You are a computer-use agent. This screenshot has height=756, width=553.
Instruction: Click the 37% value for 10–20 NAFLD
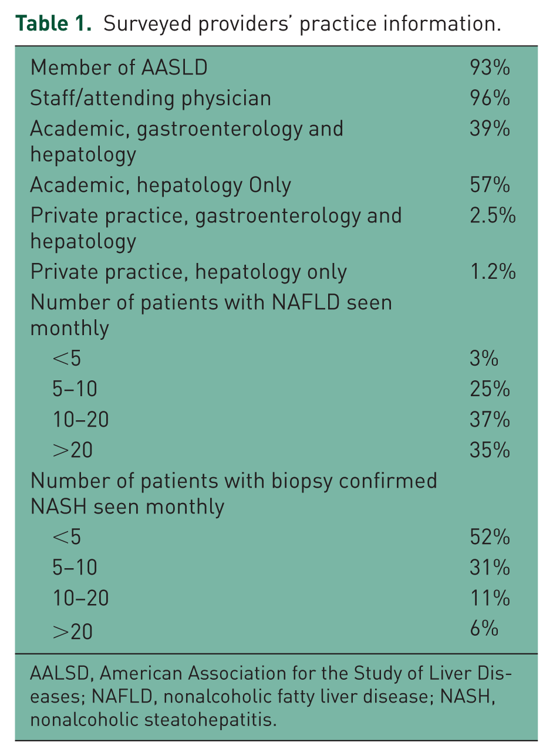coord(490,420)
